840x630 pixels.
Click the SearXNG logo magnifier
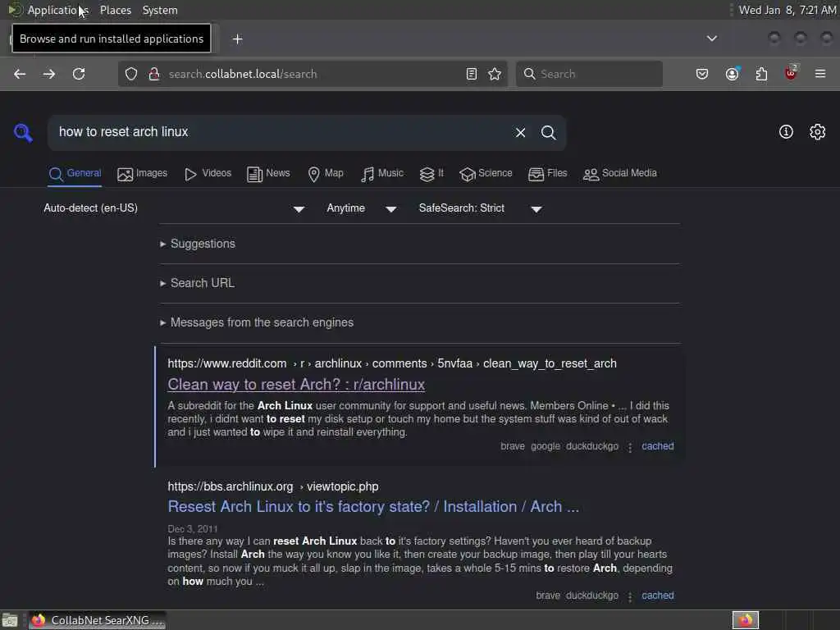(x=23, y=132)
